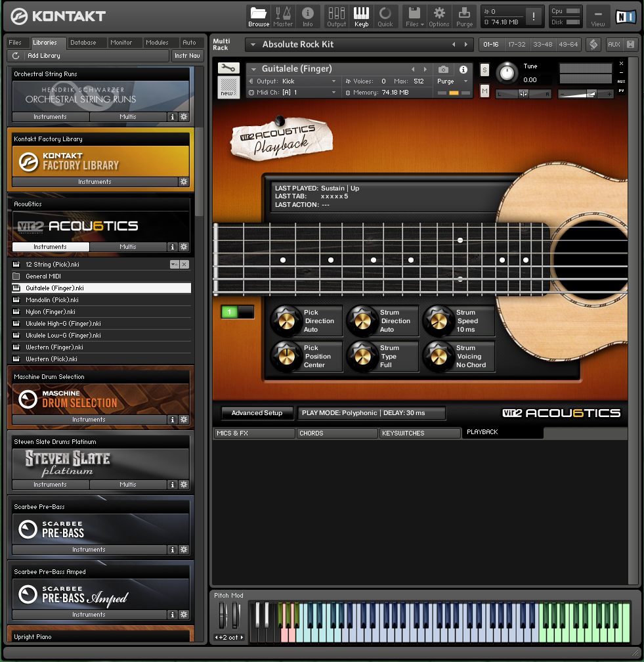Switch to the Files browser tab
The width and height of the screenshot is (644, 662).
tap(15, 43)
